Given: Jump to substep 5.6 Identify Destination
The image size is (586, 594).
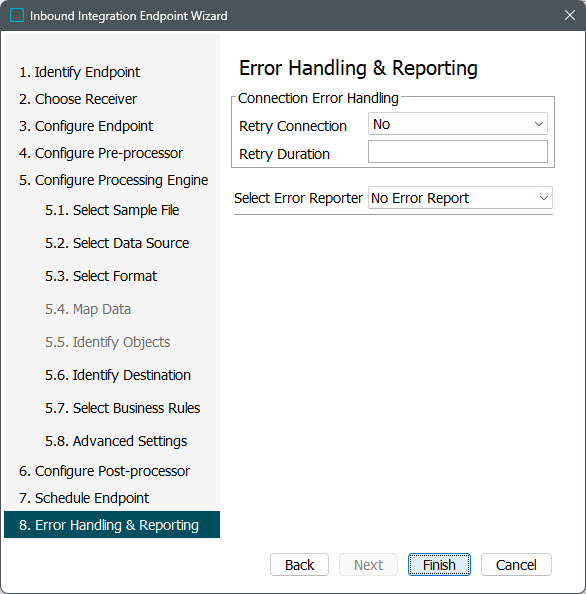Looking at the screenshot, I should (118, 375).
